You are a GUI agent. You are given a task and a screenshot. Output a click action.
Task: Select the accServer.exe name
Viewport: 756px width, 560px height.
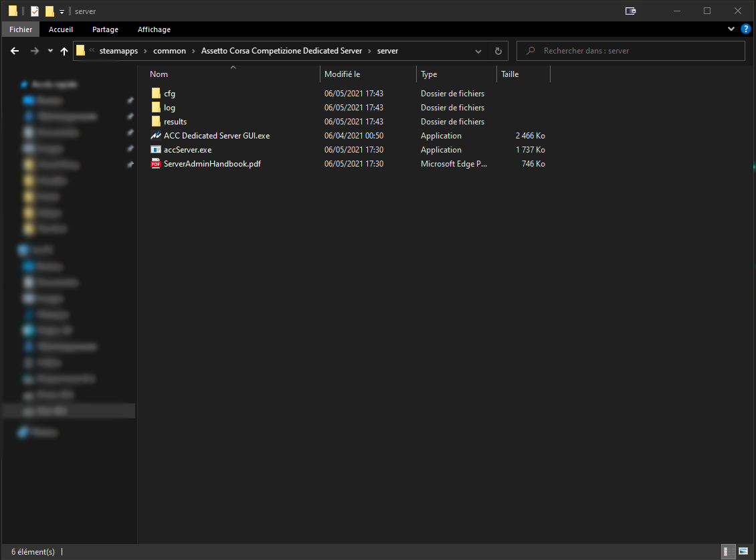tap(187, 149)
